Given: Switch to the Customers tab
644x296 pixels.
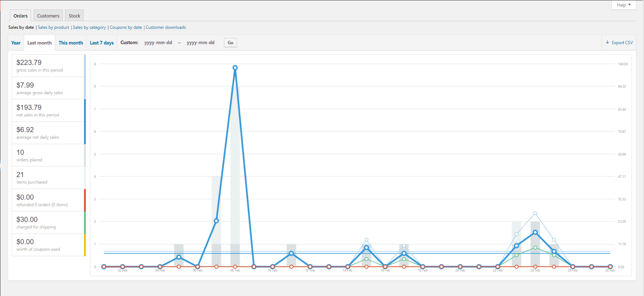Looking at the screenshot, I should [48, 16].
